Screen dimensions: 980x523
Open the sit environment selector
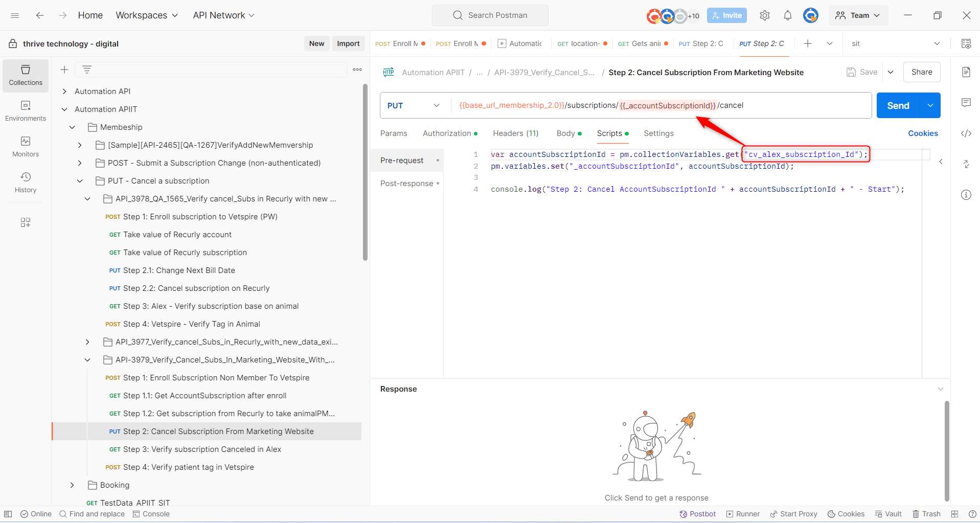pyautogui.click(x=896, y=43)
